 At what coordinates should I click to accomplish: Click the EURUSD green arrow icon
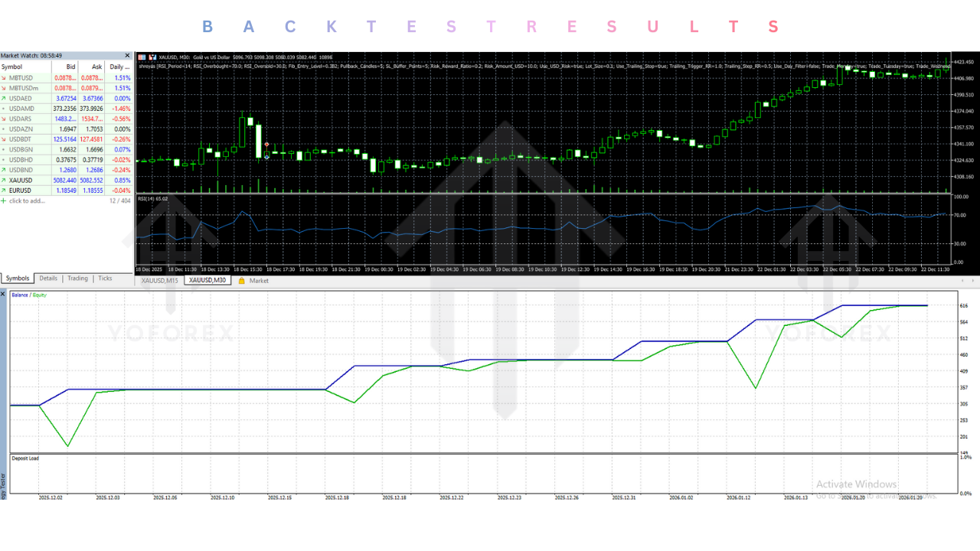[4, 190]
